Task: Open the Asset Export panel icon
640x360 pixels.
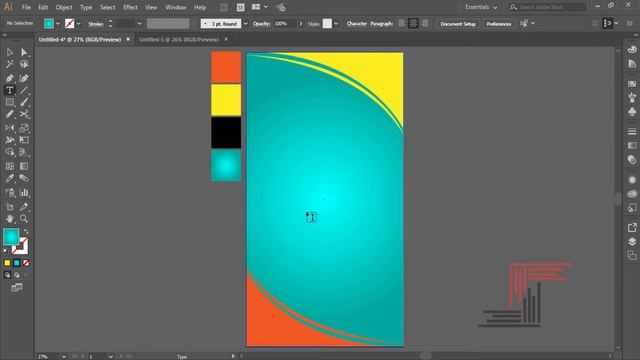Action: coord(632,227)
